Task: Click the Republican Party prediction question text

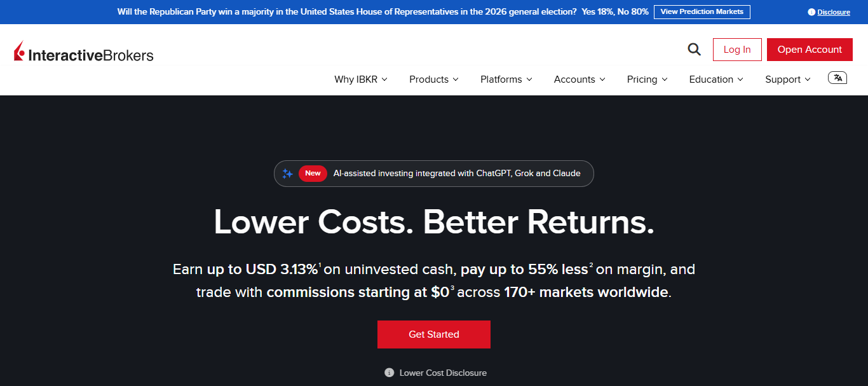Action: pos(348,12)
